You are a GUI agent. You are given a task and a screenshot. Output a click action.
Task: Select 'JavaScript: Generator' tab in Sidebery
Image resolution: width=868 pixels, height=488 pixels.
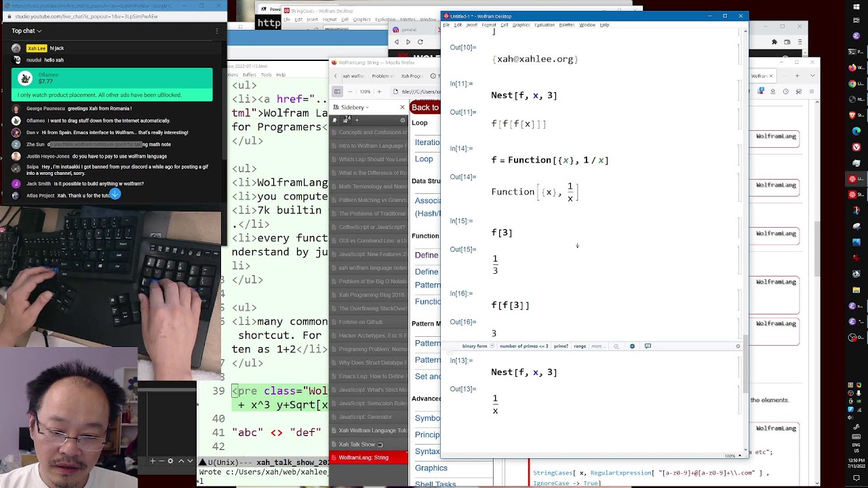coord(370,417)
